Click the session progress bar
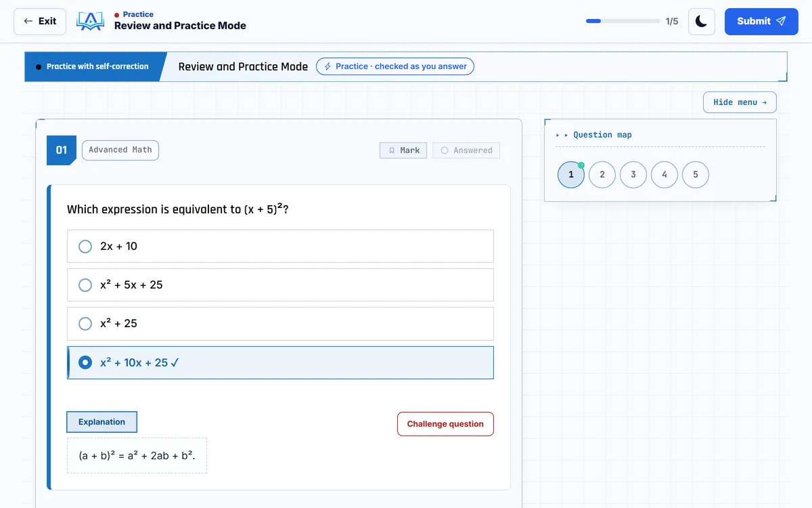This screenshot has width=812, height=508. (x=623, y=21)
